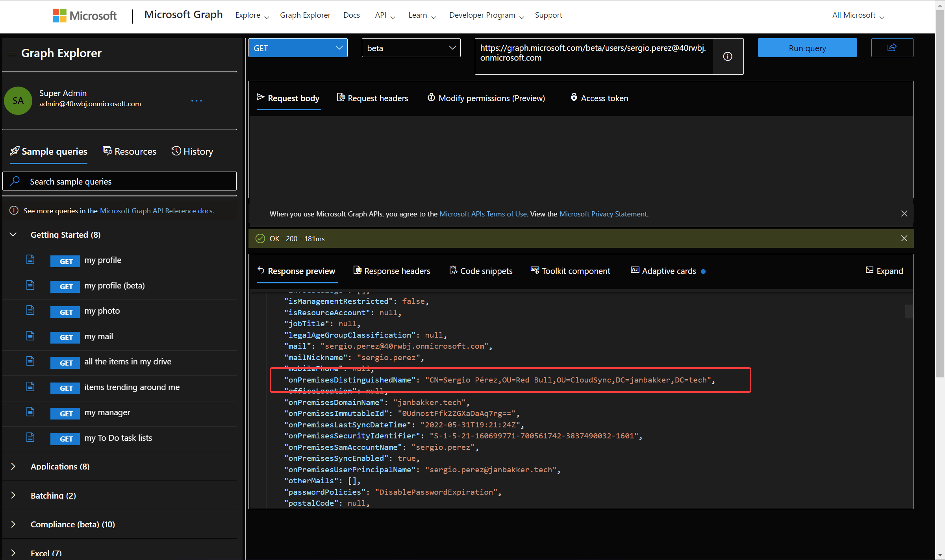Open Microsoft Graph API Reference docs link
The image size is (945, 560).
pyautogui.click(x=157, y=211)
